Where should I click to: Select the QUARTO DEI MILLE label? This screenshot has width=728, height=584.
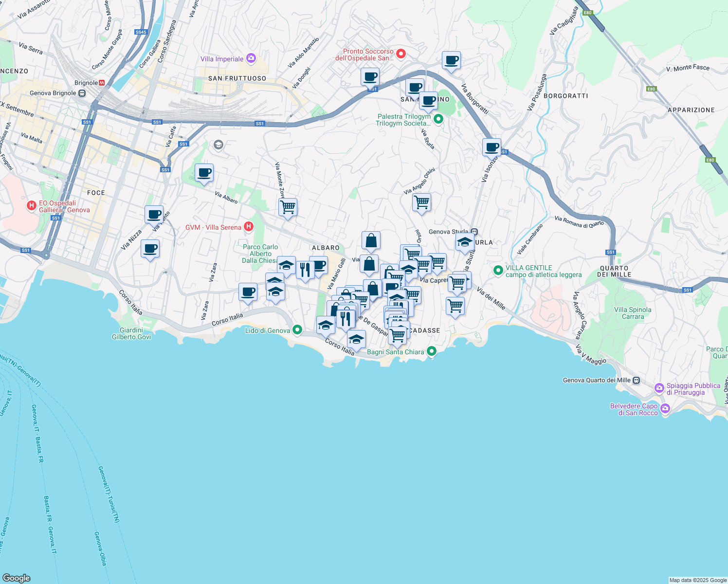click(614, 271)
